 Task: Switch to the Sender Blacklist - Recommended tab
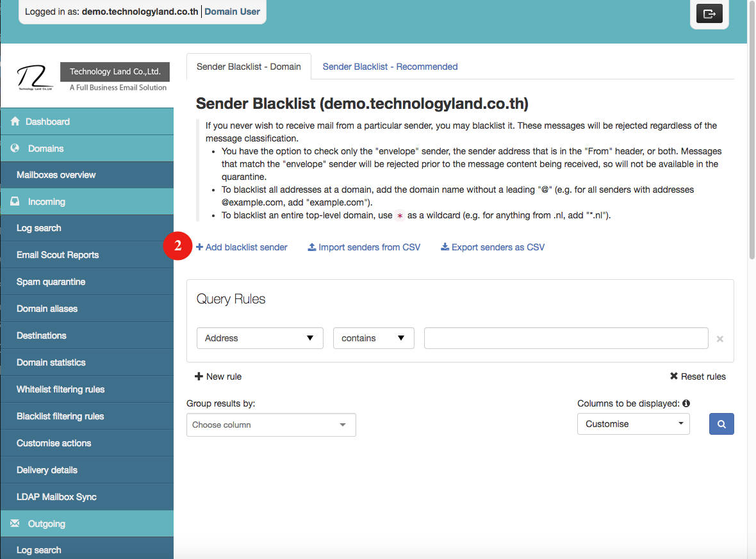coord(390,67)
